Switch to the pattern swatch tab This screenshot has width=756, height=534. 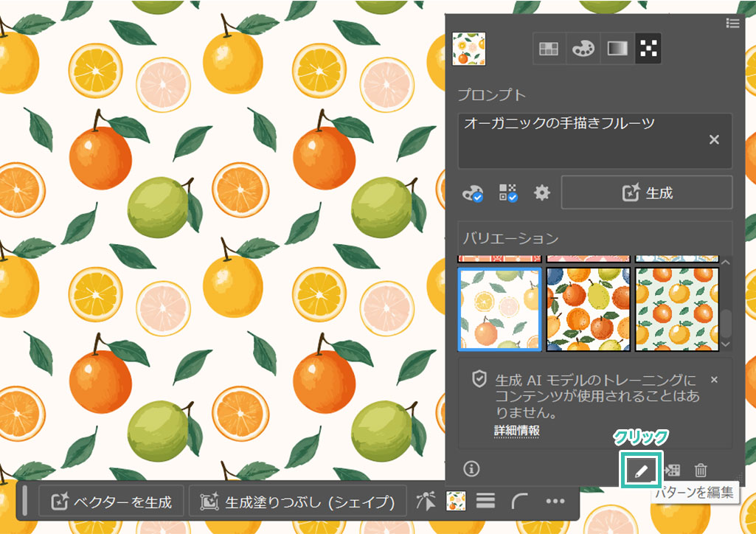coord(649,49)
